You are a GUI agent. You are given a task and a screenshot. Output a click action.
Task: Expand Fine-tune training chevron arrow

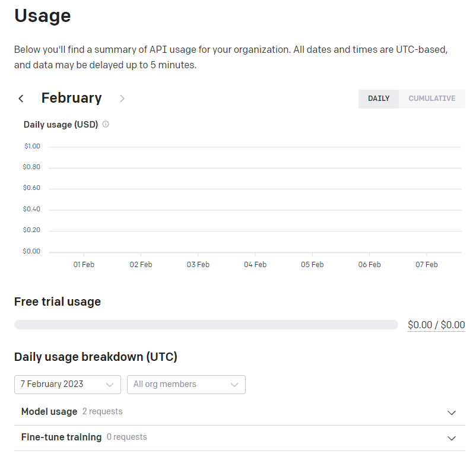[452, 438]
